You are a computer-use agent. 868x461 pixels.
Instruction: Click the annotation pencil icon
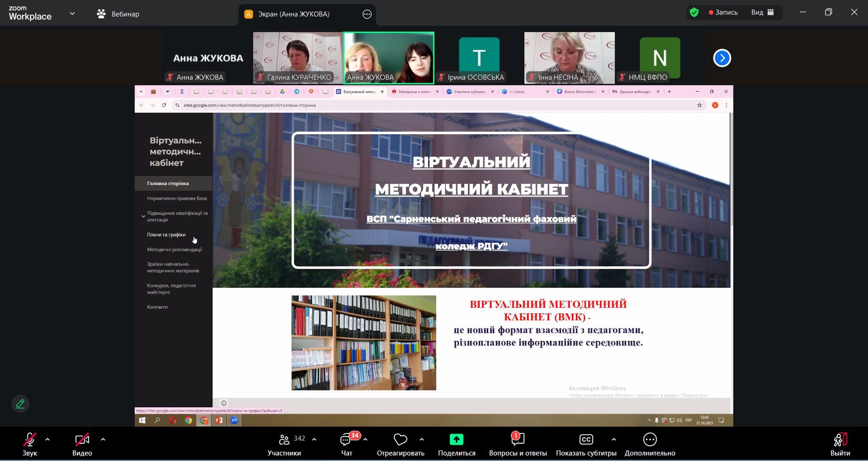point(20,404)
